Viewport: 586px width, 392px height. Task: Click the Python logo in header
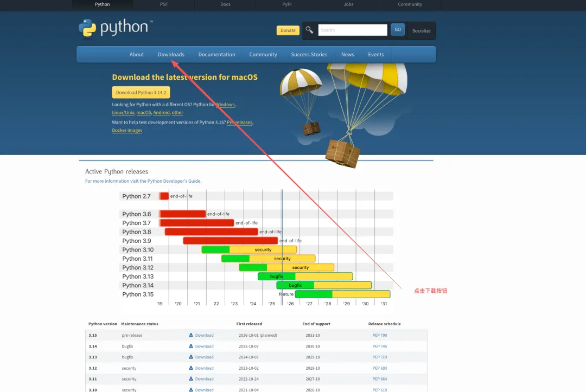116,28
